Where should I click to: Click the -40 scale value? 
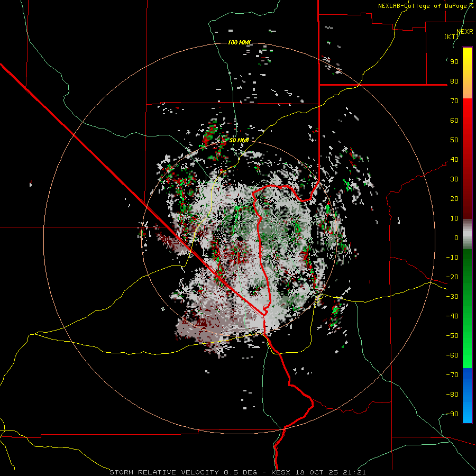coord(452,316)
